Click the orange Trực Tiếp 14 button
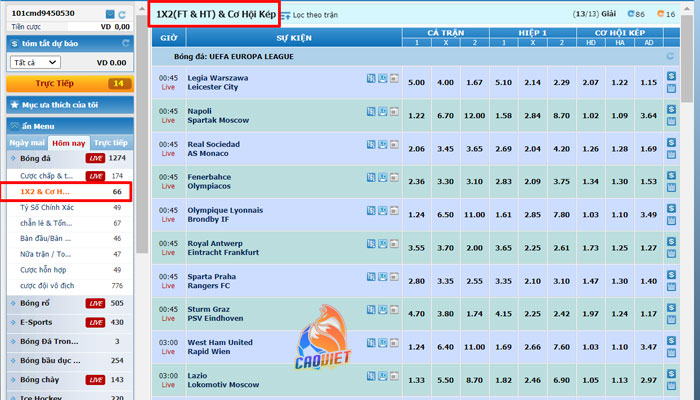This screenshot has height=400, width=700. click(70, 83)
